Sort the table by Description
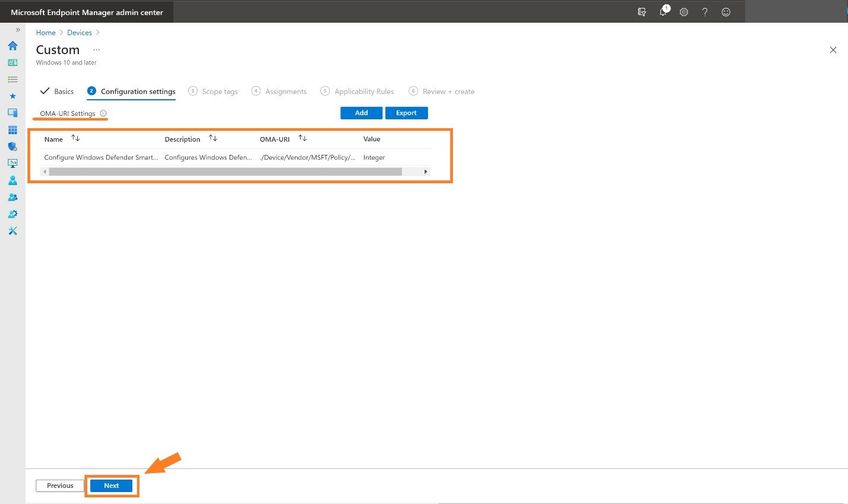This screenshot has width=848, height=504. 213,138
